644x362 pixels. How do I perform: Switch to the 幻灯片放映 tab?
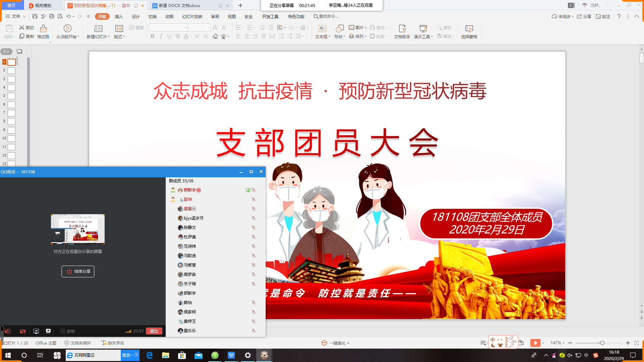coord(192,16)
